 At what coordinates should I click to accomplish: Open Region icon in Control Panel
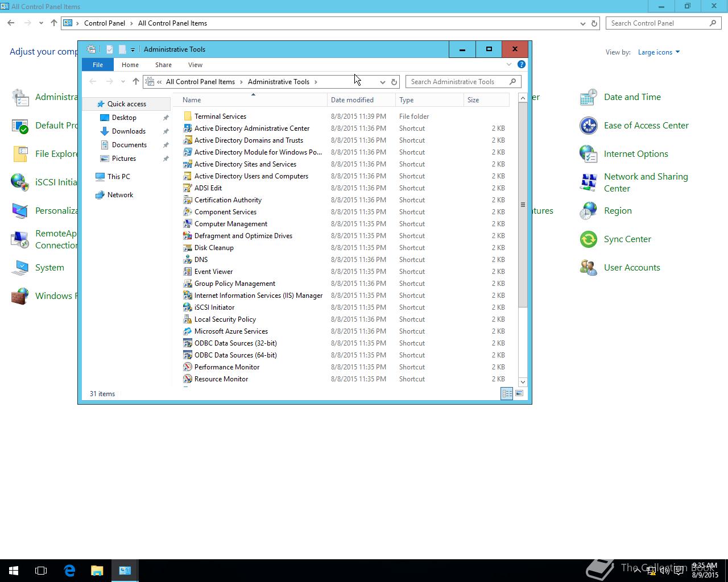[x=588, y=211]
